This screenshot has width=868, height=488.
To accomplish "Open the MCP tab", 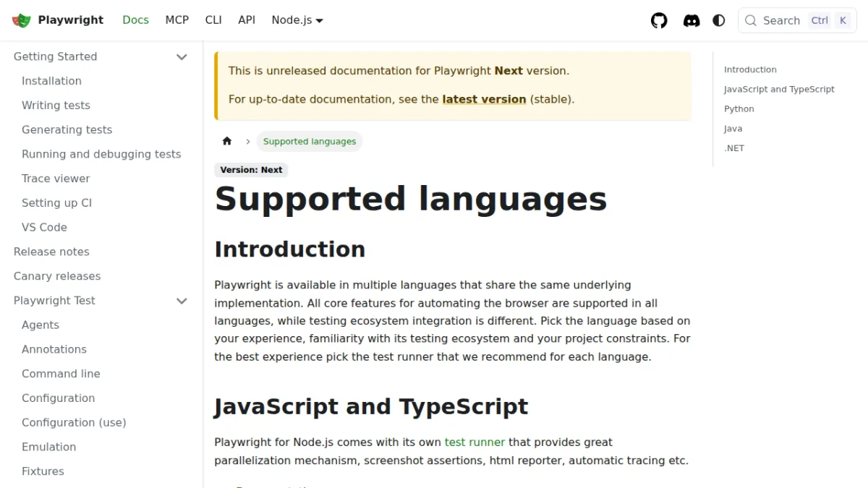I will (x=177, y=20).
